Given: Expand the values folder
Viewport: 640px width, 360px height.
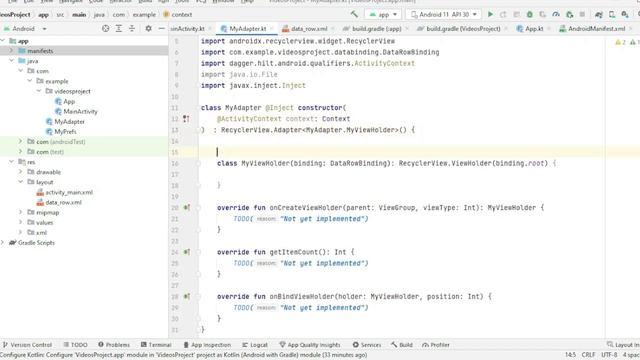Looking at the screenshot, I should [20, 222].
